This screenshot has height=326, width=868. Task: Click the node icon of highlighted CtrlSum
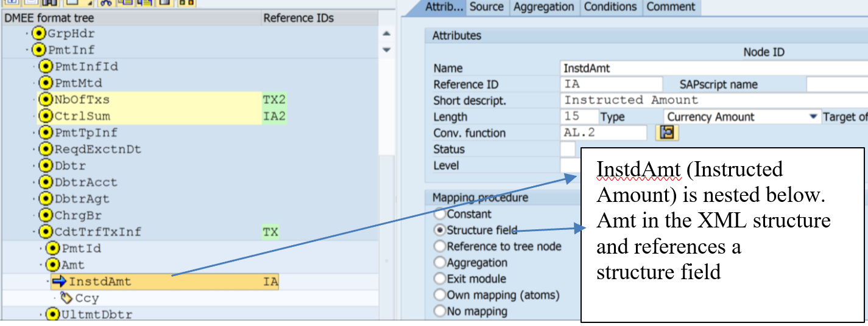(x=45, y=116)
